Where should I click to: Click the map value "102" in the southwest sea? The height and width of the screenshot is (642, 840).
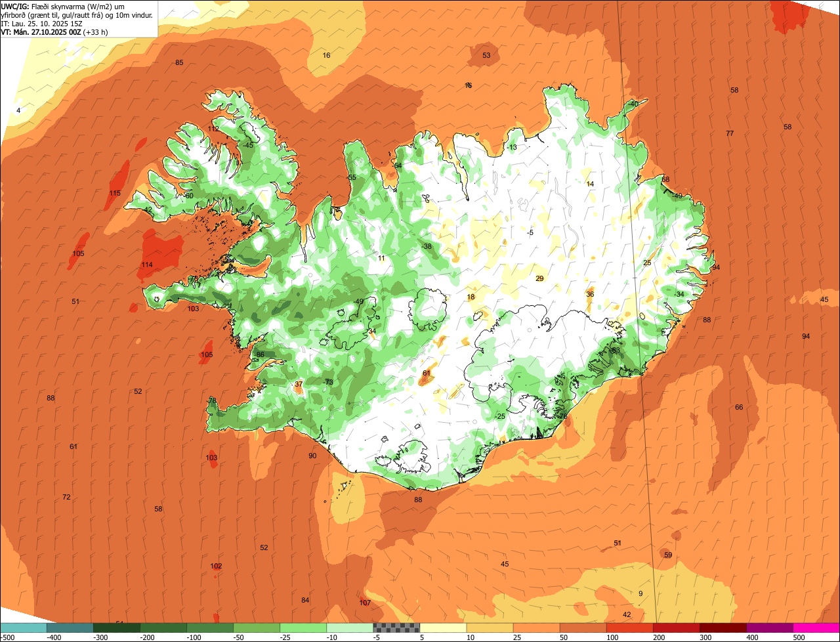pyautogui.click(x=216, y=566)
